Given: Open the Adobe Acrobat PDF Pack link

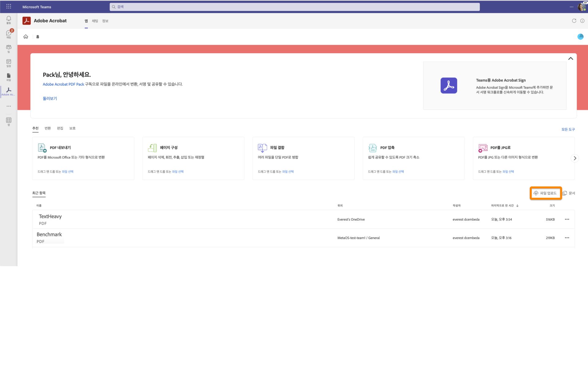Looking at the screenshot, I should click(63, 84).
